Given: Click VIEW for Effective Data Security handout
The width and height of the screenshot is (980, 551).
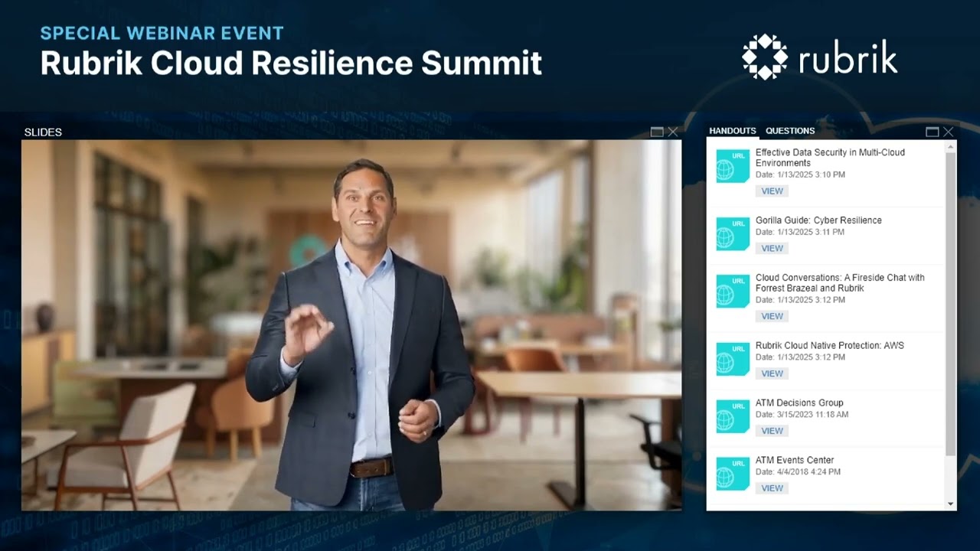Looking at the screenshot, I should (772, 191).
